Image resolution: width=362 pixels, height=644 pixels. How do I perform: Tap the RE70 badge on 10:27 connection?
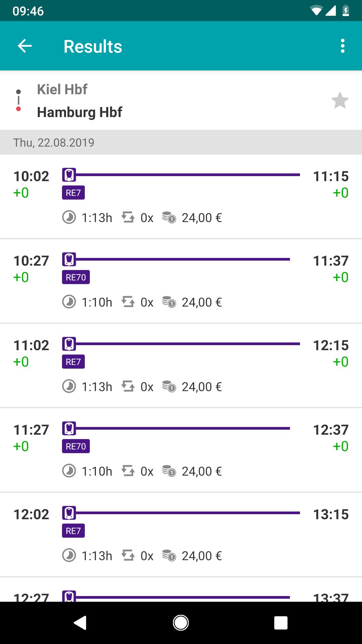coord(76,277)
